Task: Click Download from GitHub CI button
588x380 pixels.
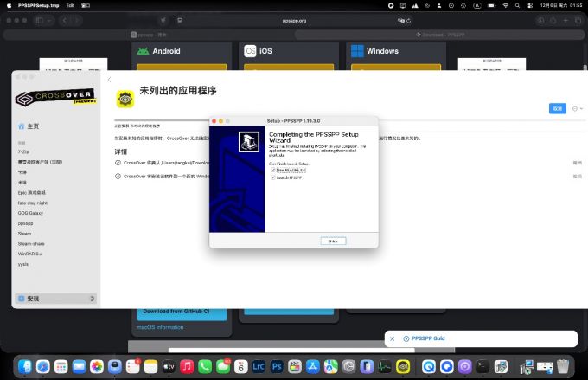Action: pyautogui.click(x=182, y=314)
